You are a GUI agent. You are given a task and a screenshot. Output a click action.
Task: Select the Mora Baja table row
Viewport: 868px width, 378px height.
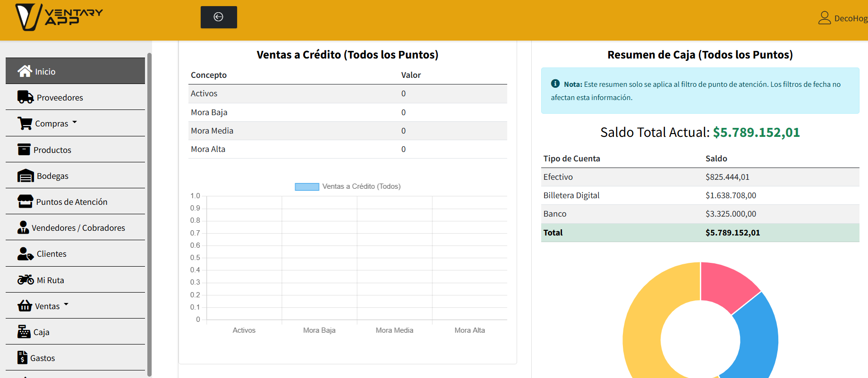(x=348, y=112)
